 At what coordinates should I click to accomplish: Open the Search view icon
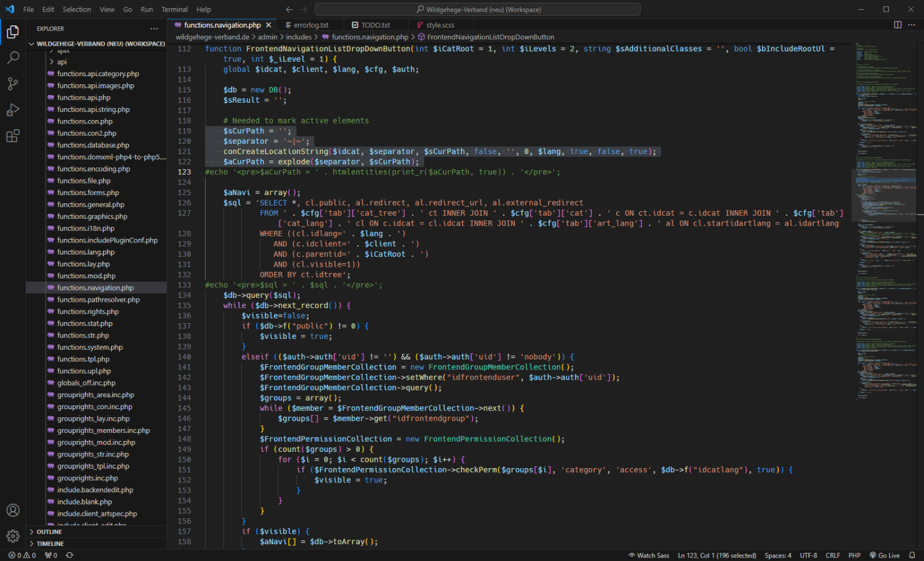(x=13, y=58)
